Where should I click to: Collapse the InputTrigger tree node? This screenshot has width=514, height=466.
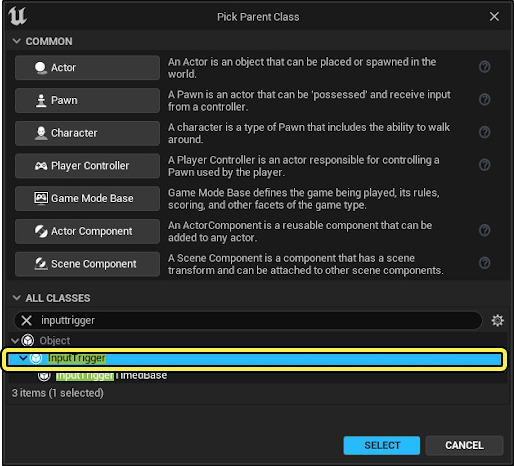click(23, 358)
